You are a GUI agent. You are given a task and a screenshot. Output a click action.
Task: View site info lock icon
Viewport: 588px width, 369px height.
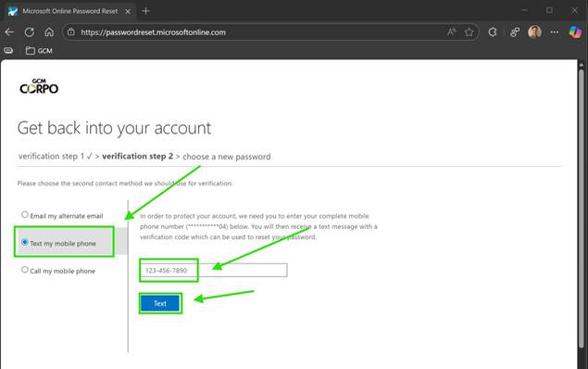click(71, 32)
